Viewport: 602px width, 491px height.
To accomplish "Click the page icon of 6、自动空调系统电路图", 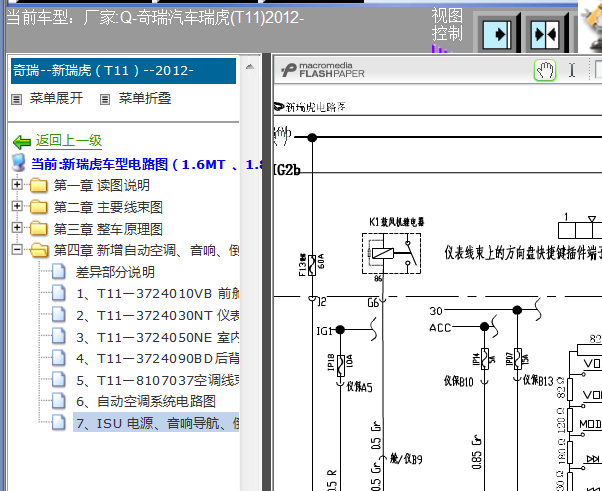I will 58,400.
